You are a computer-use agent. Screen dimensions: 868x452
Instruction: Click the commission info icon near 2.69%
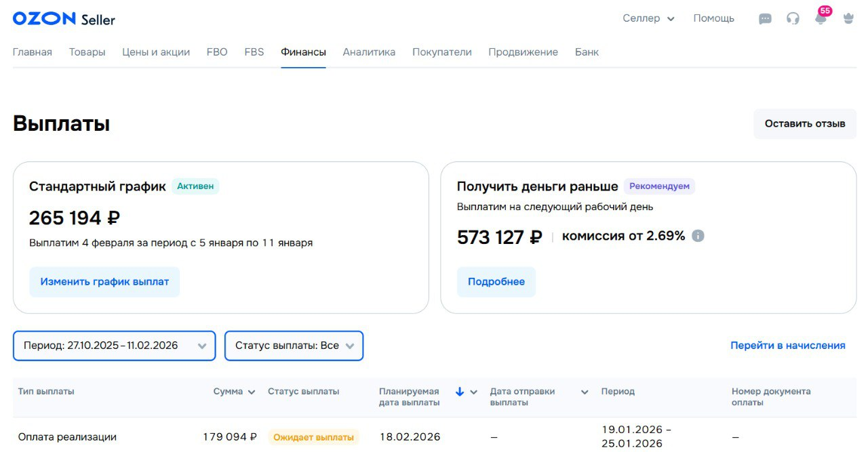pos(699,236)
